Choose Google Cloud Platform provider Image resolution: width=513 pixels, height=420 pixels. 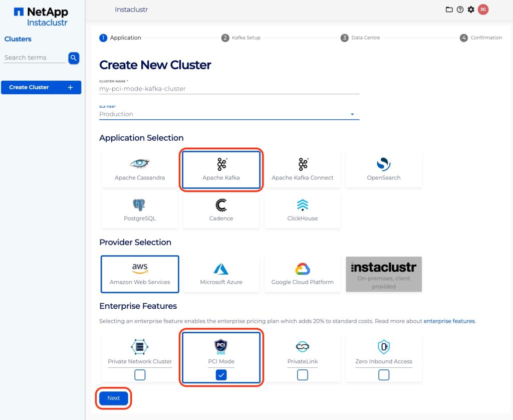pos(303,274)
